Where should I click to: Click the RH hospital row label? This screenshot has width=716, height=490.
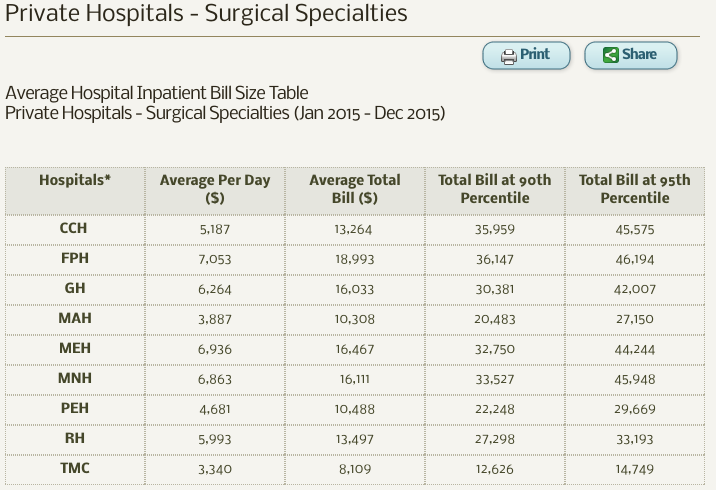pos(74,440)
